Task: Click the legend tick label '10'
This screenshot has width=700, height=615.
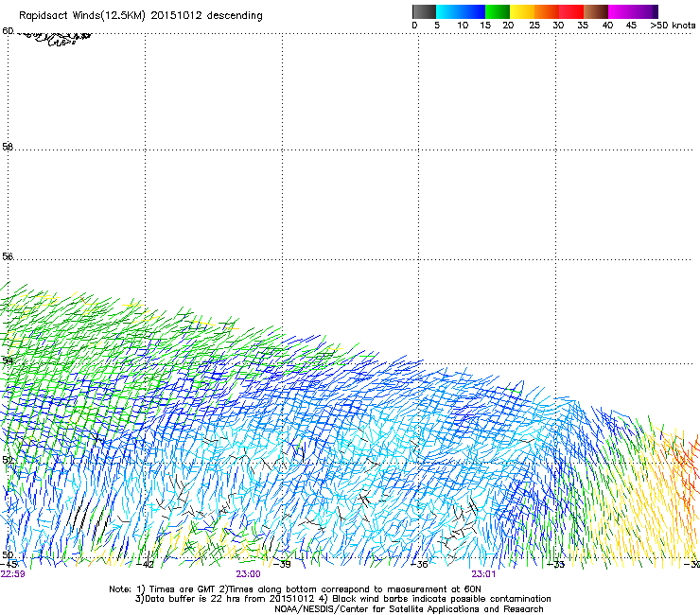Action: pyautogui.click(x=463, y=26)
